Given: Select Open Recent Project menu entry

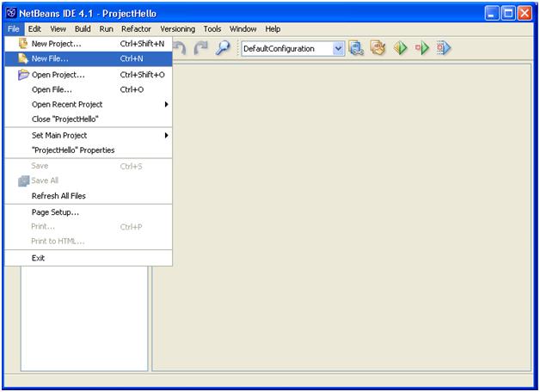Looking at the screenshot, I should (89, 104).
